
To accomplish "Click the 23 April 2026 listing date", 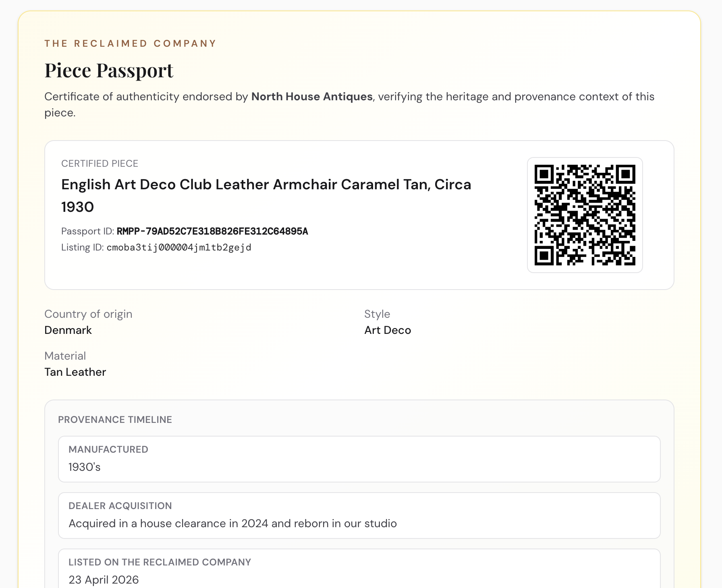I will click(x=104, y=580).
